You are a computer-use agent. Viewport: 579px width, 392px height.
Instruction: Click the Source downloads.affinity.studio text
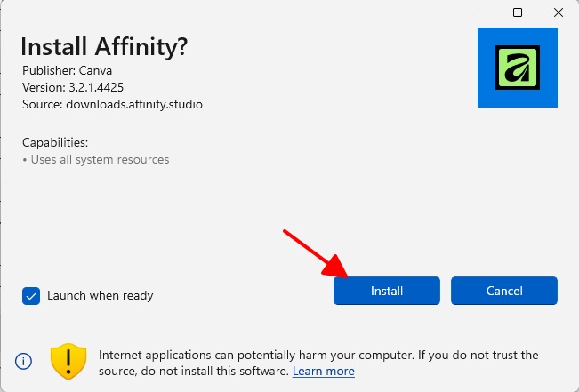112,105
